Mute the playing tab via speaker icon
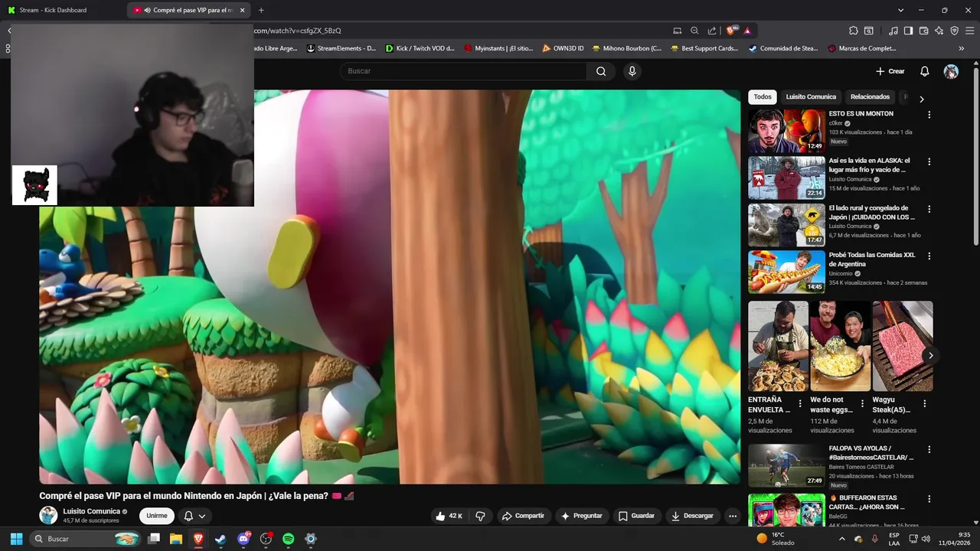The height and width of the screenshot is (551, 980). [147, 10]
